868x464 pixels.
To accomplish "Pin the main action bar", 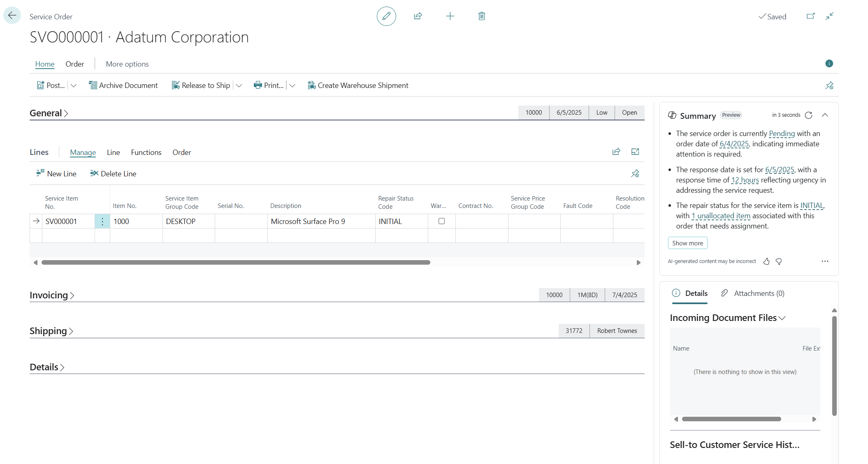I will (x=829, y=85).
